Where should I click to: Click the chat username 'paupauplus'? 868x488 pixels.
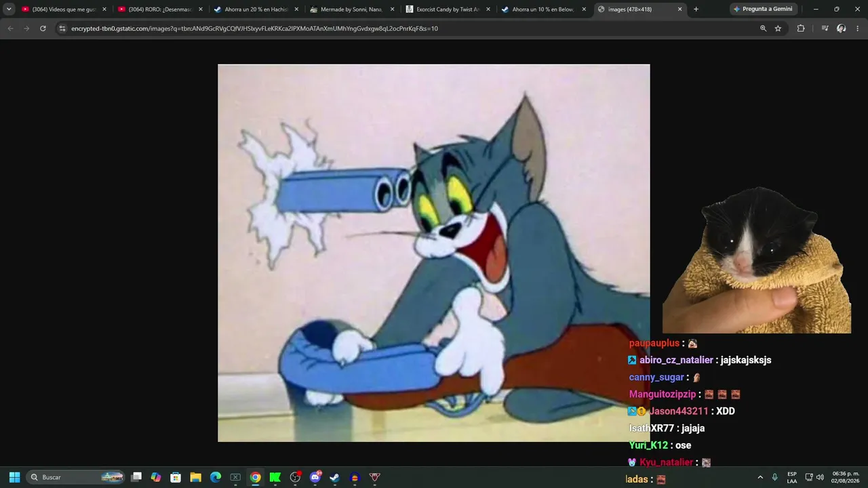(x=654, y=344)
